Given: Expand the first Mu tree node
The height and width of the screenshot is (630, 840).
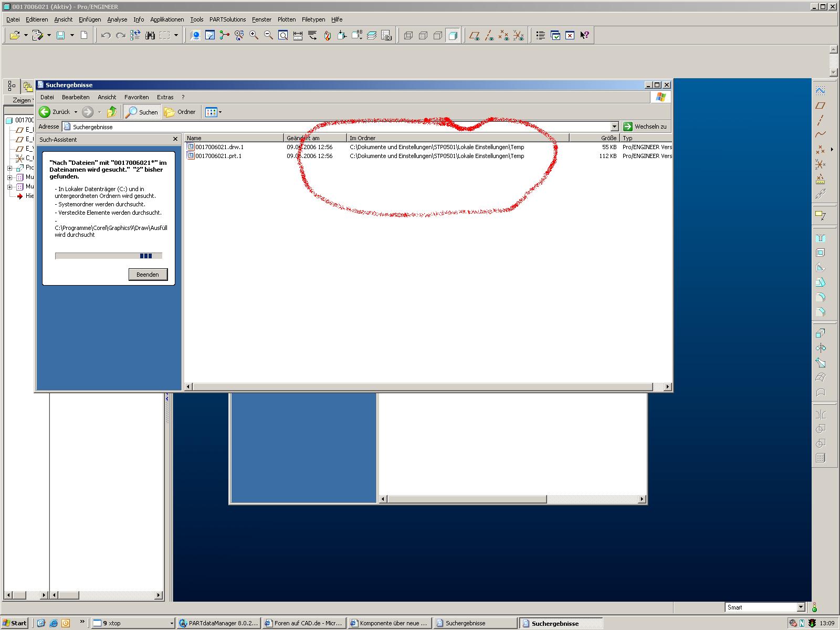Looking at the screenshot, I should point(9,177).
